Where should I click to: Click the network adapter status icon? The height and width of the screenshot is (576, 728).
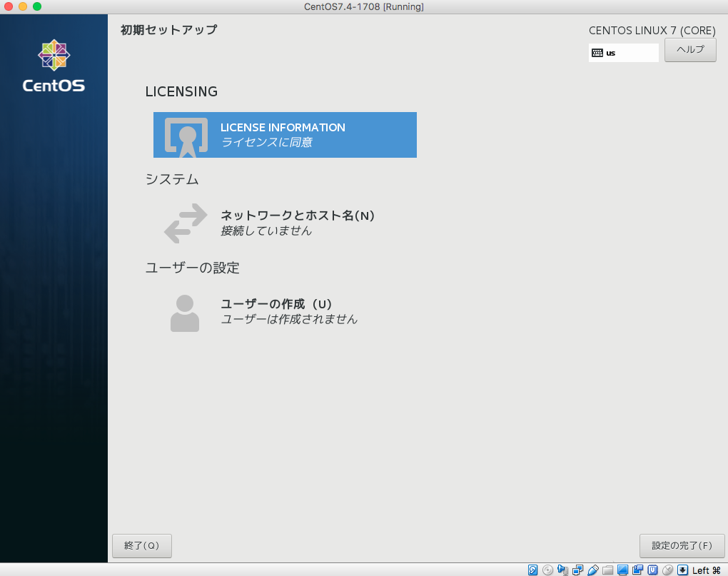pos(577,570)
